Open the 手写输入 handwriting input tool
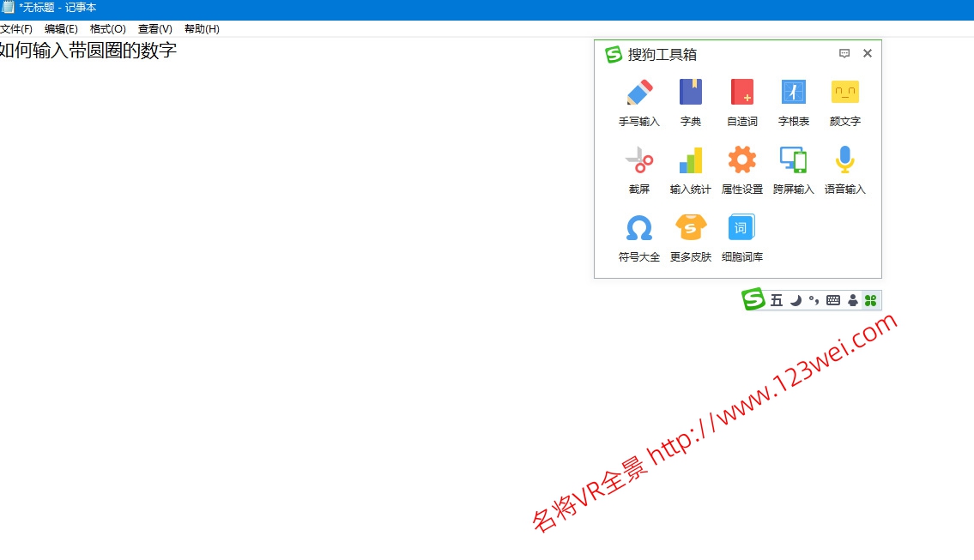 click(x=638, y=100)
